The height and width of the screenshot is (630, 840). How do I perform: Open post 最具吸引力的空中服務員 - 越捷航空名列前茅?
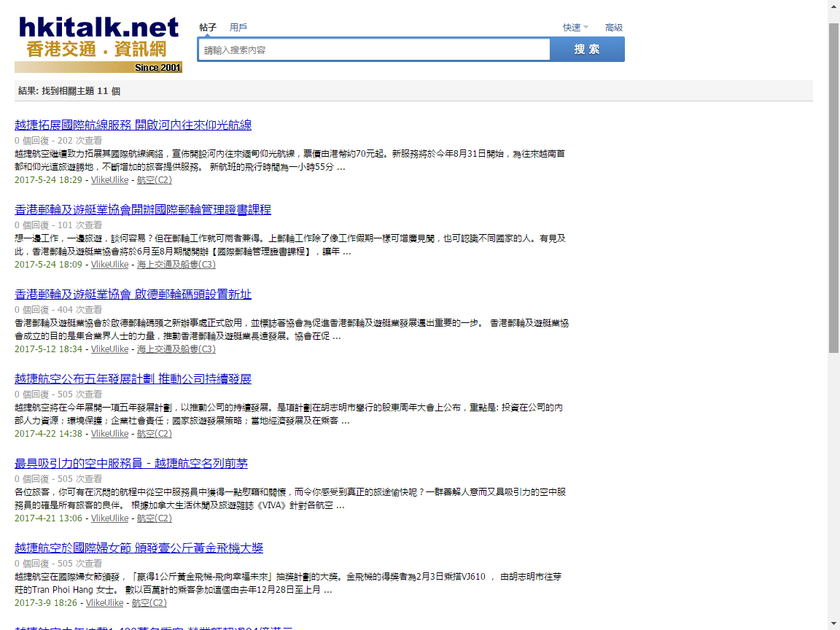pos(131,464)
